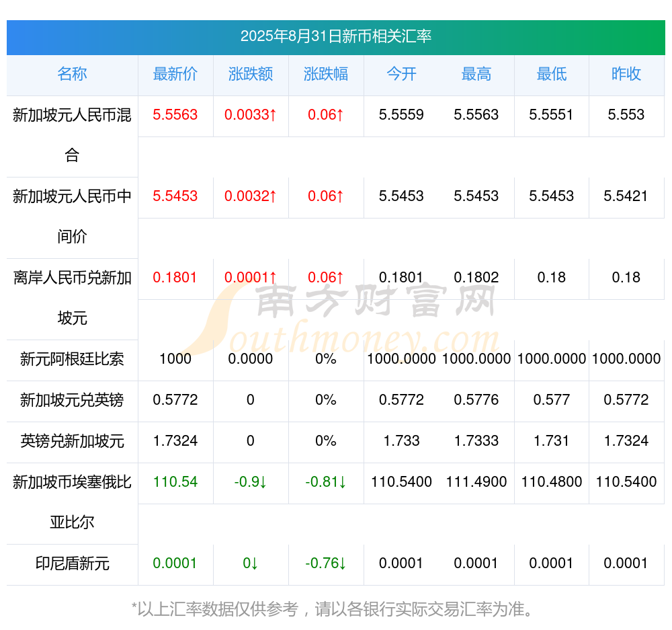Select the 最低 column header
Screen dimensions: 672x630
click(x=551, y=74)
